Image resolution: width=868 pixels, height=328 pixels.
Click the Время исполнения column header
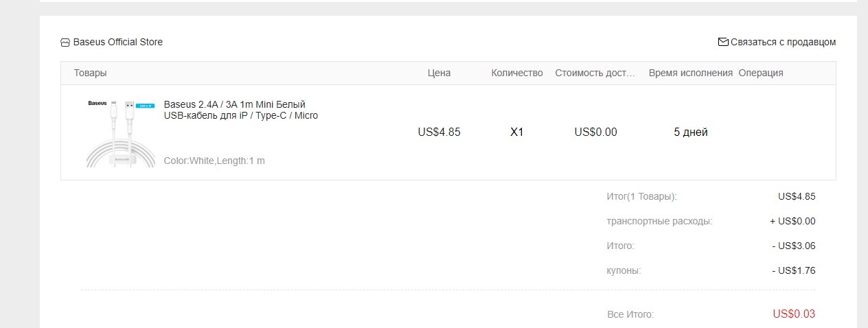tap(691, 73)
